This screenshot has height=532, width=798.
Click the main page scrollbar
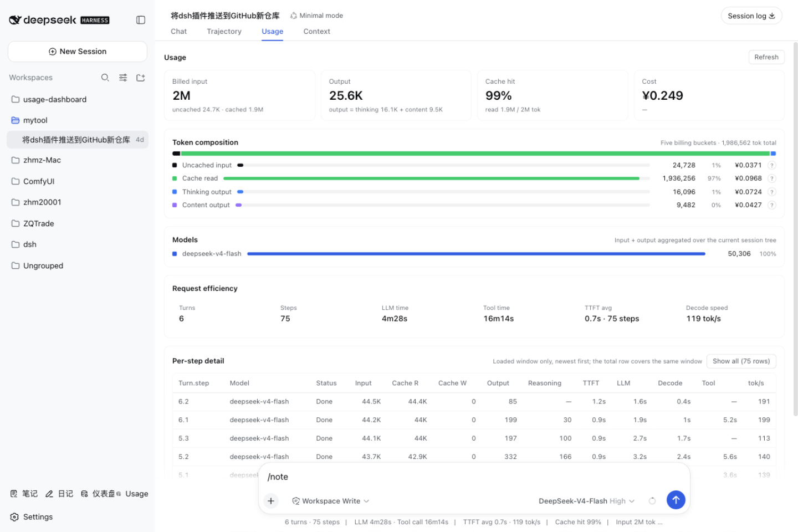coord(796,228)
